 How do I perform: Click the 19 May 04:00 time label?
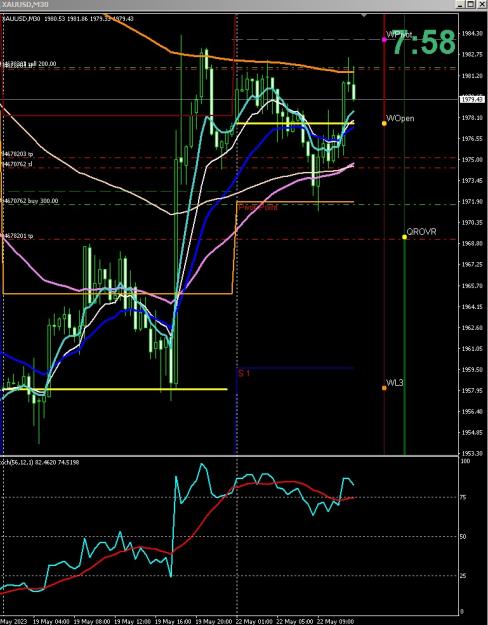[51, 621]
